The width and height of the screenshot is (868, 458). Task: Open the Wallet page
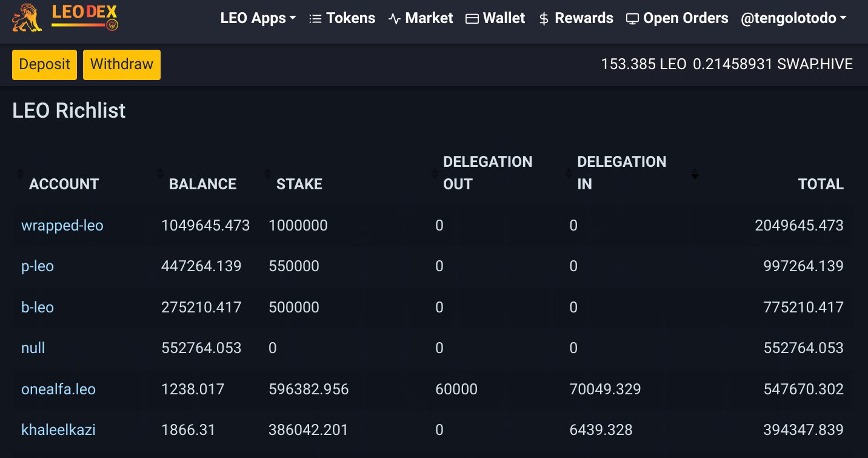(495, 18)
